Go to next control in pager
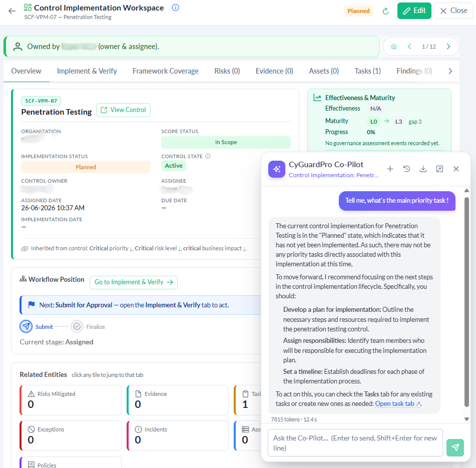This screenshot has width=476, height=468. (x=448, y=47)
